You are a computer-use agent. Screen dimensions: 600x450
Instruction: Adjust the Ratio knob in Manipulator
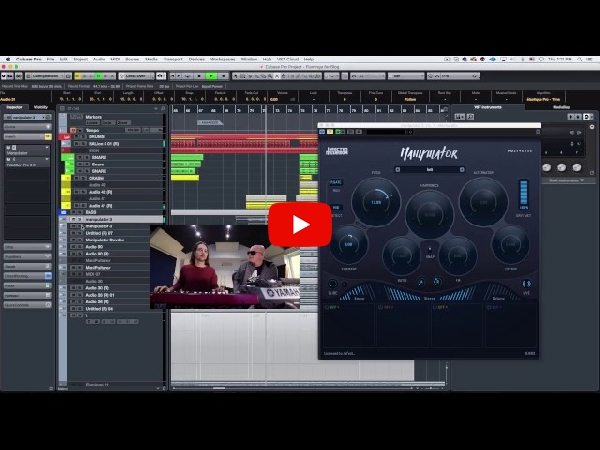pos(401,256)
